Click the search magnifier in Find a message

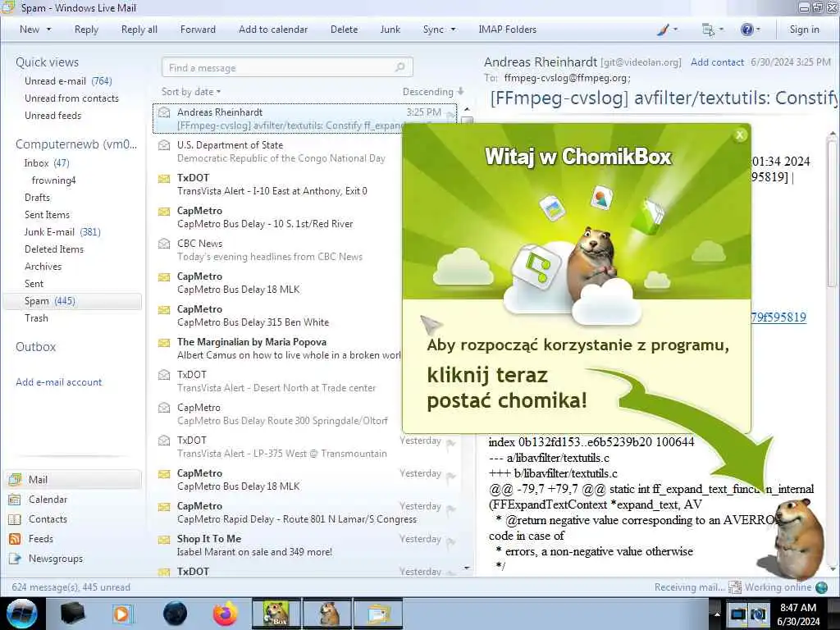coord(399,67)
